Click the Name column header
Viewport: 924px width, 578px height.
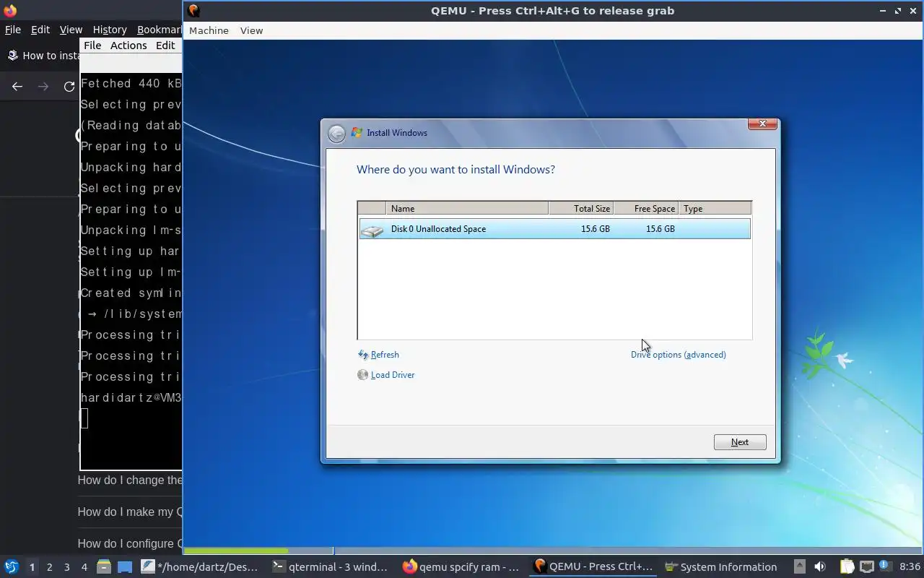click(467, 209)
